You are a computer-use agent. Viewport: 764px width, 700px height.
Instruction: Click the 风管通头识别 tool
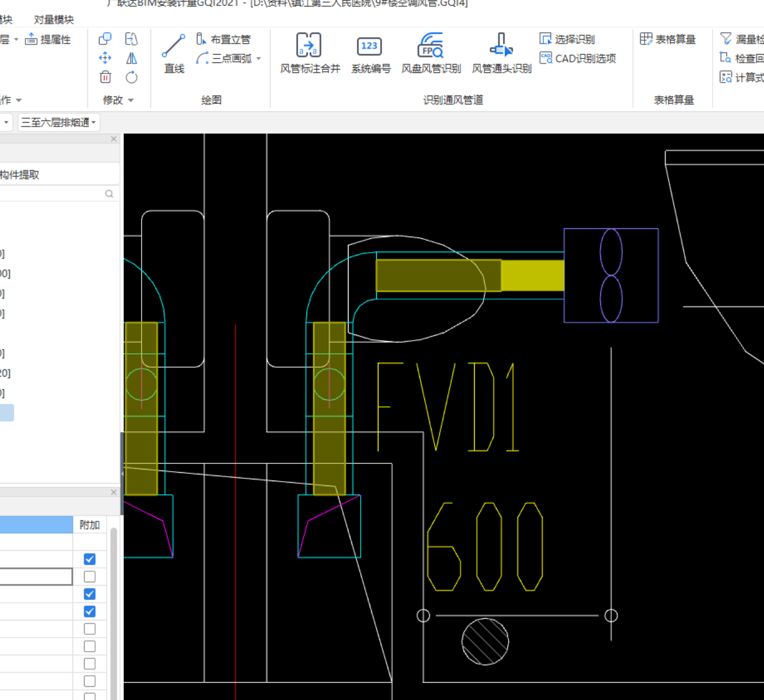pyautogui.click(x=501, y=53)
